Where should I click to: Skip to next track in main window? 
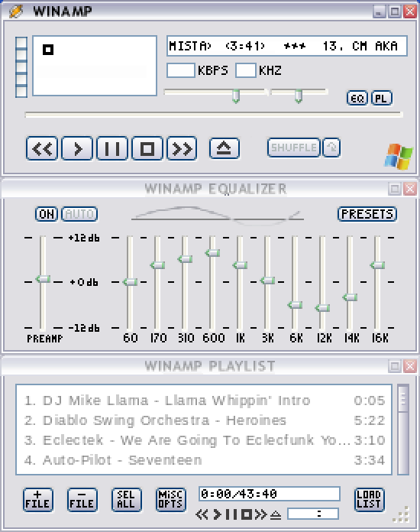pyautogui.click(x=182, y=148)
